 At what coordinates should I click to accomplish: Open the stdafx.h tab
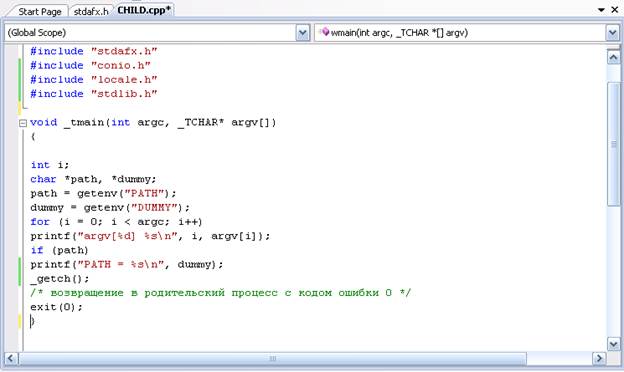pyautogui.click(x=91, y=11)
